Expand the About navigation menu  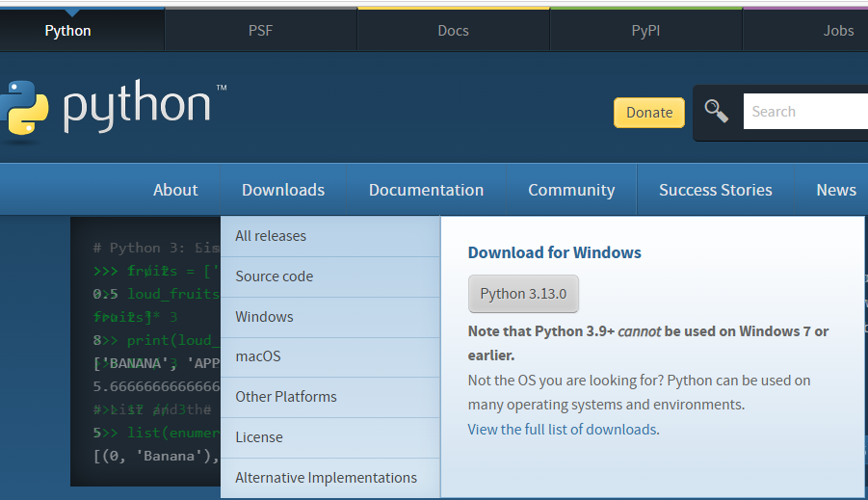click(x=175, y=190)
